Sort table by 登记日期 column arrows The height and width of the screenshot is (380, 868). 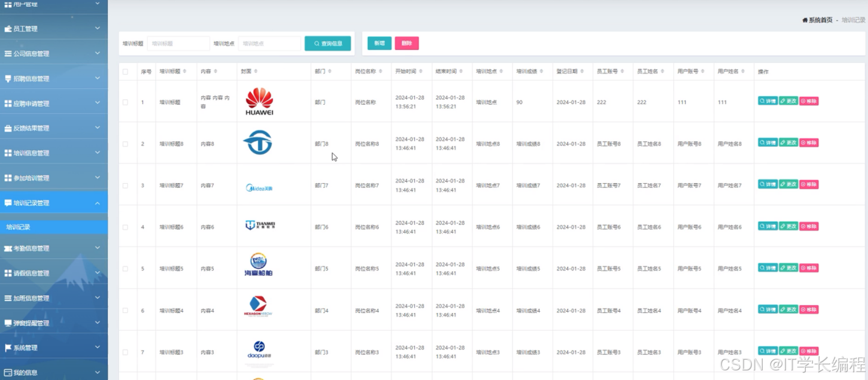tap(582, 71)
